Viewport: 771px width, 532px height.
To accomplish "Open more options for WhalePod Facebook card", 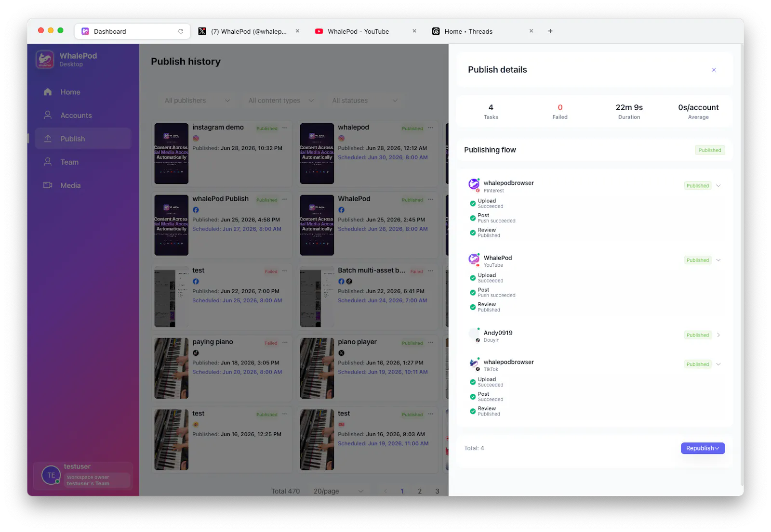I will click(x=430, y=199).
